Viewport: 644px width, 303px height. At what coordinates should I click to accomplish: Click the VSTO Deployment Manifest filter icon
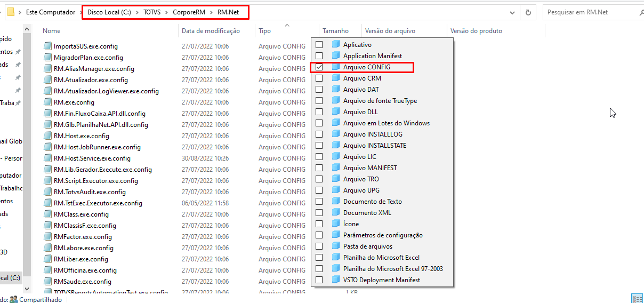[335, 280]
